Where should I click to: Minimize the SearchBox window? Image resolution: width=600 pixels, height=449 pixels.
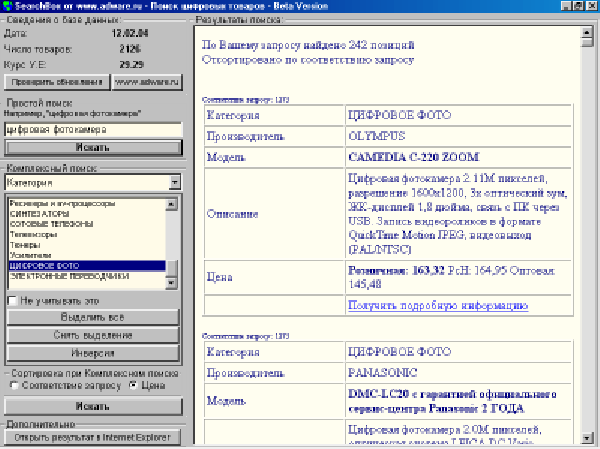point(566,6)
